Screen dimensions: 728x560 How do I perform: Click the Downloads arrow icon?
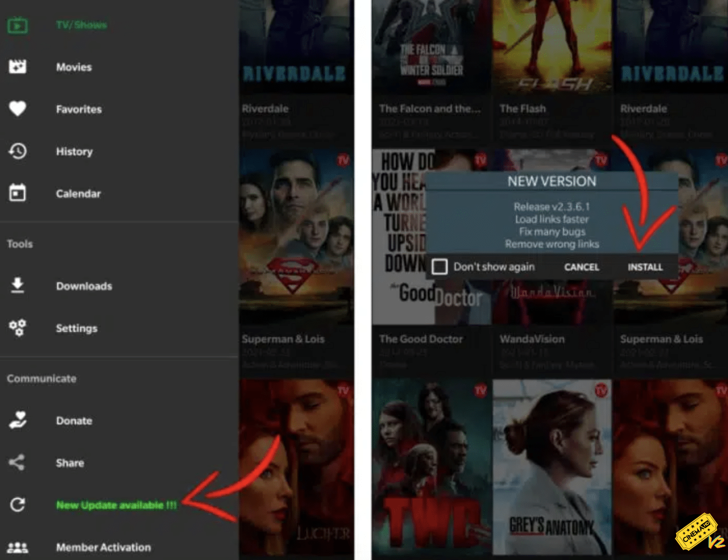[x=18, y=285]
